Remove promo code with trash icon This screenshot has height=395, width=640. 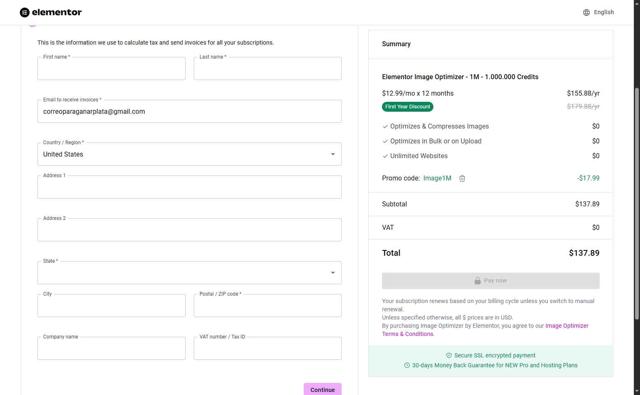pos(462,178)
